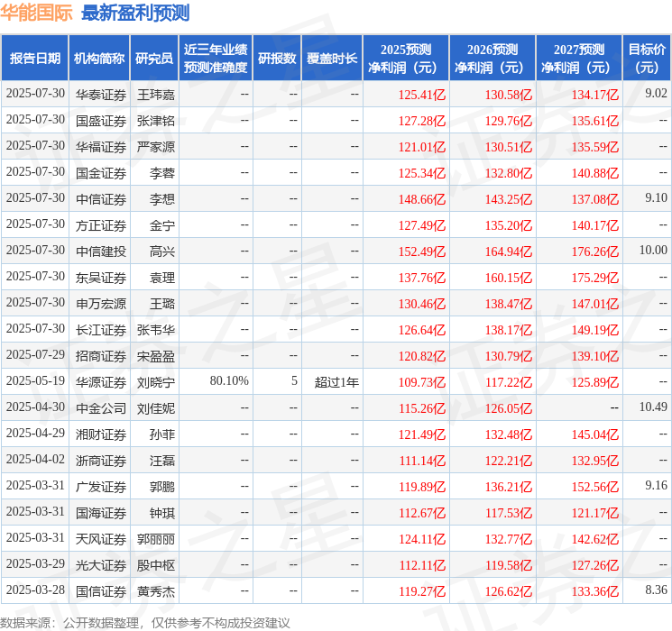Select 广发证券 institution cell
This screenshot has width=672, height=631.
point(101,486)
